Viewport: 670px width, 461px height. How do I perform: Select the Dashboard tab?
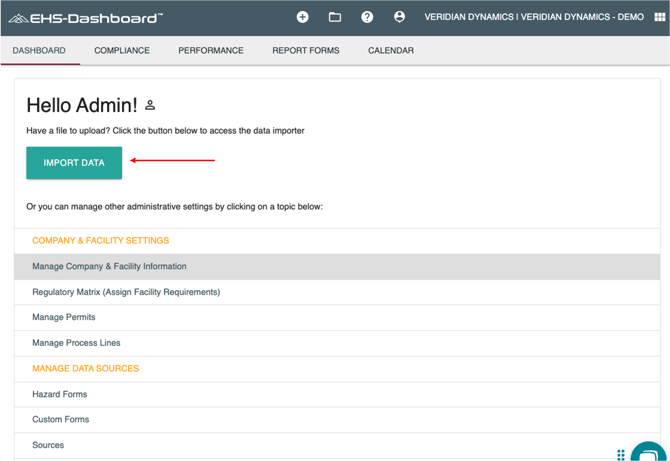(x=39, y=50)
